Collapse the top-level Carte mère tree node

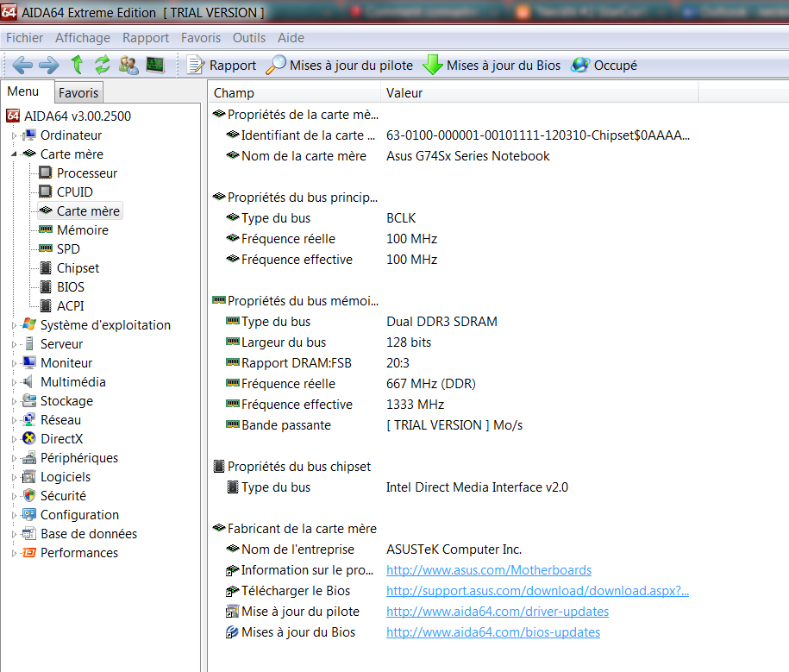coord(14,154)
